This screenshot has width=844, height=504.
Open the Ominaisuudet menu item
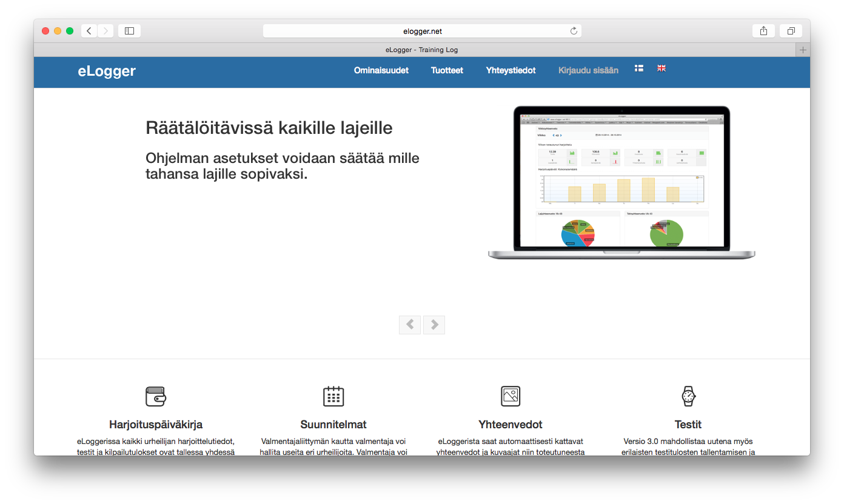(381, 70)
